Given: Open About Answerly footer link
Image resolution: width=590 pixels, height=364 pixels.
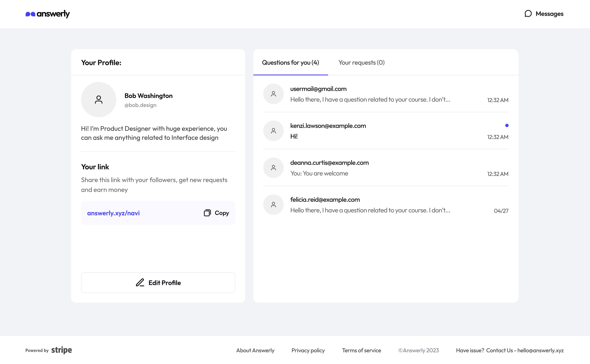Looking at the screenshot, I should (255, 350).
